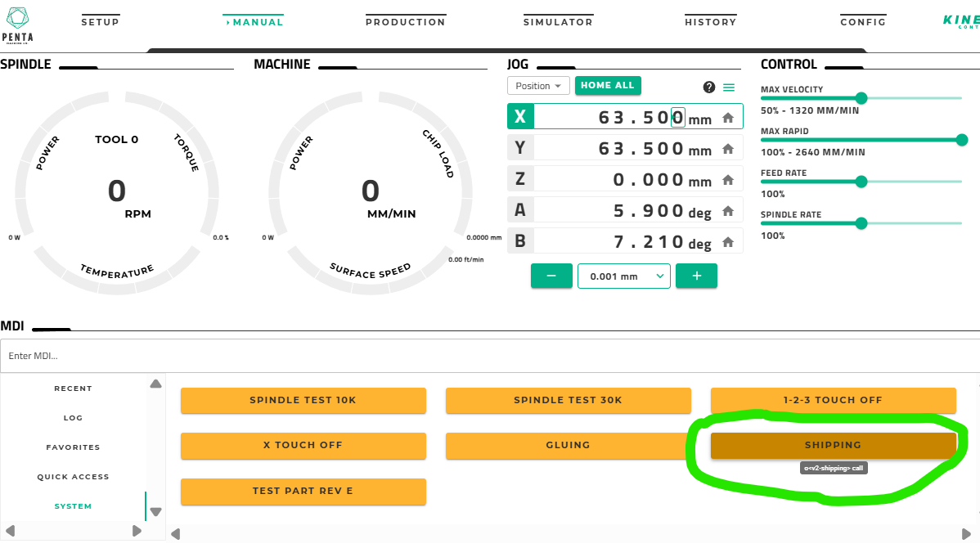Select the X axis label
The height and width of the screenshot is (557, 980).
click(520, 117)
